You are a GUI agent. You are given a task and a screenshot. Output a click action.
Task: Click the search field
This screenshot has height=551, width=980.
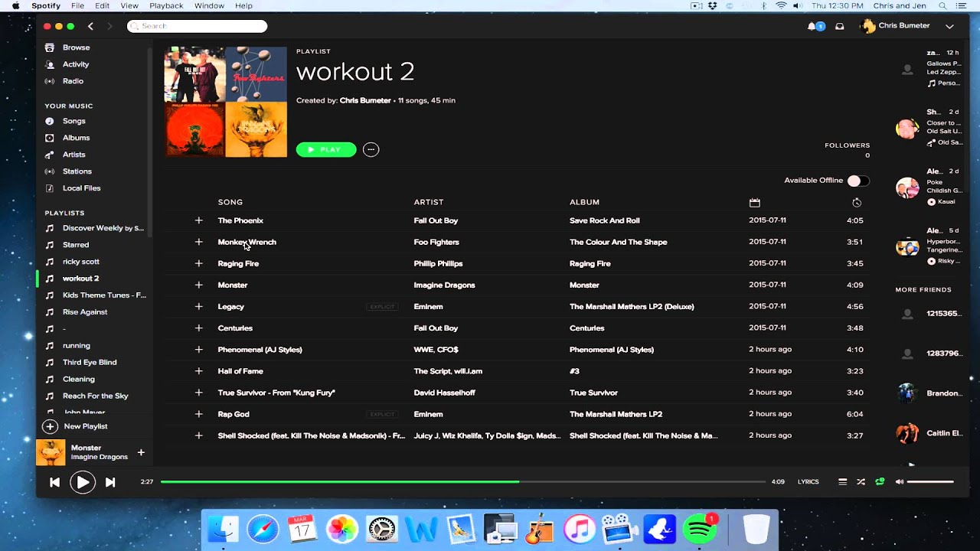pos(198,26)
